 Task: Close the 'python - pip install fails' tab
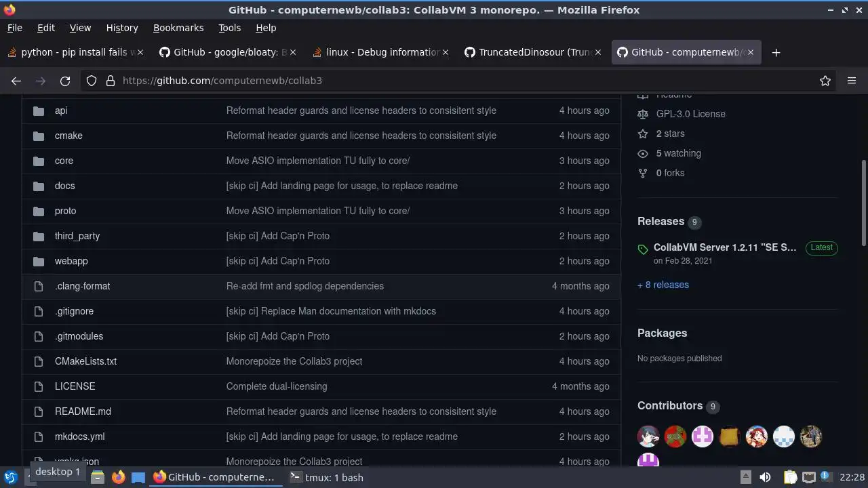point(140,52)
